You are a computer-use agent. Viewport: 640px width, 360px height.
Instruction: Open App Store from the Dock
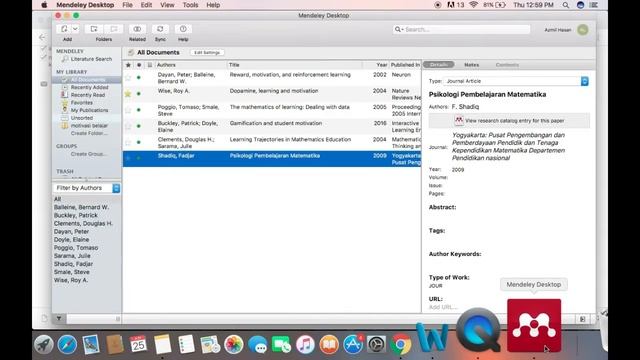coord(353,345)
